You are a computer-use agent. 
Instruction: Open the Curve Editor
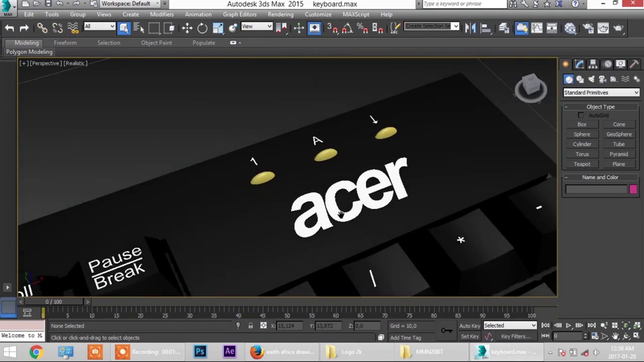[537, 28]
